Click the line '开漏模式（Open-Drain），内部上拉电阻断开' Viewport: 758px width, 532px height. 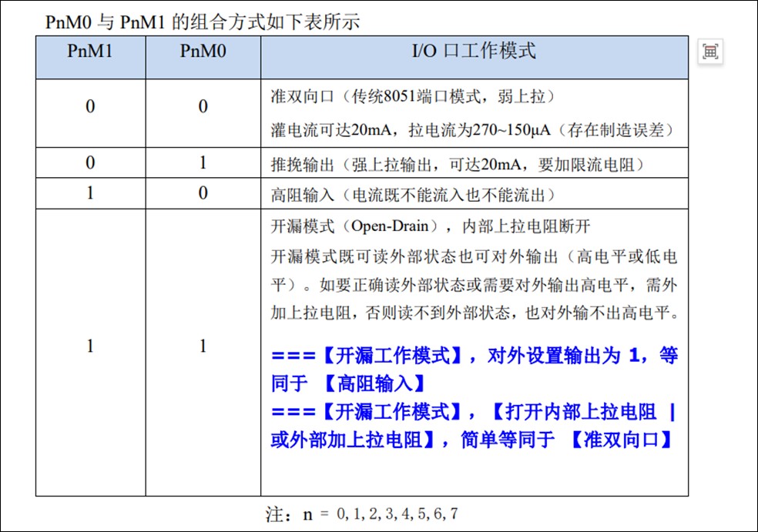[x=431, y=226]
